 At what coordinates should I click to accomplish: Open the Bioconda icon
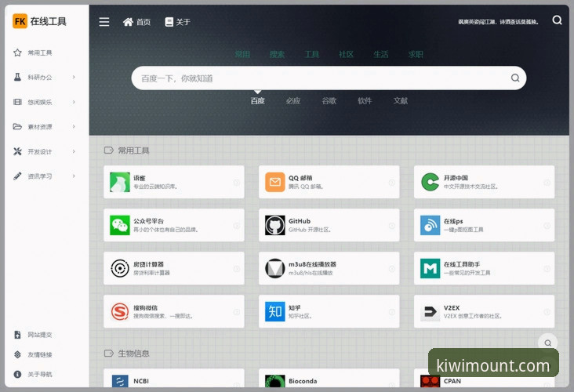[275, 381]
